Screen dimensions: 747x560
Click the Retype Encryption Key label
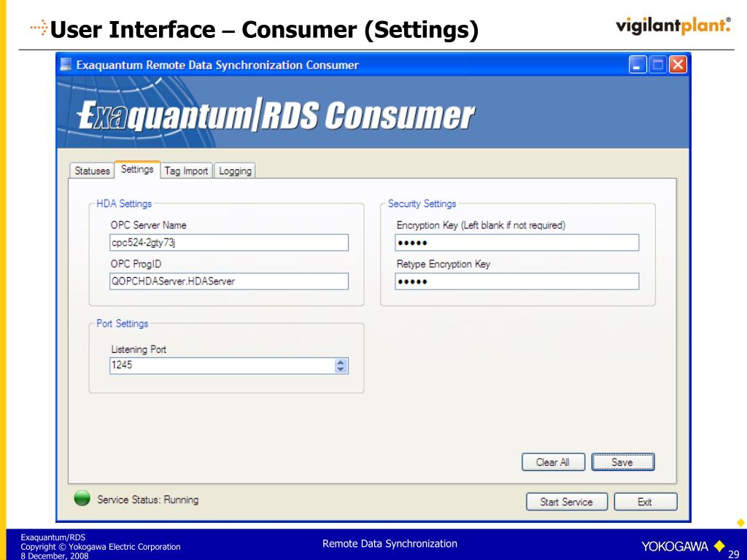click(443, 264)
